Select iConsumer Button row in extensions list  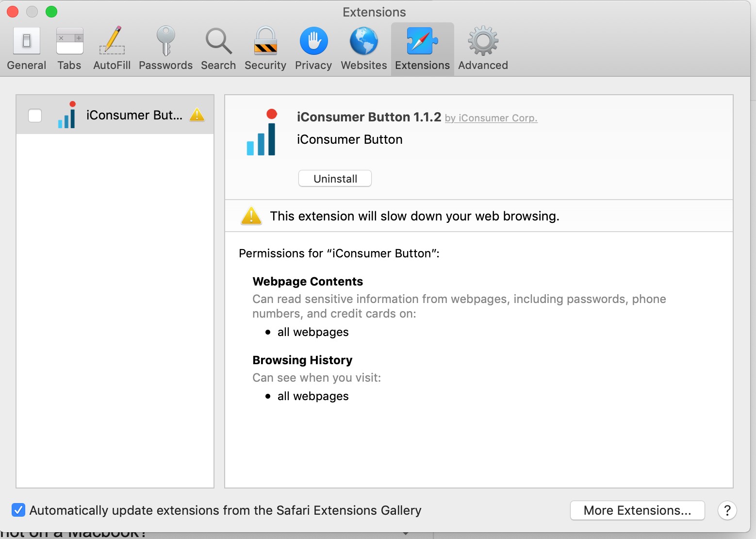[115, 115]
